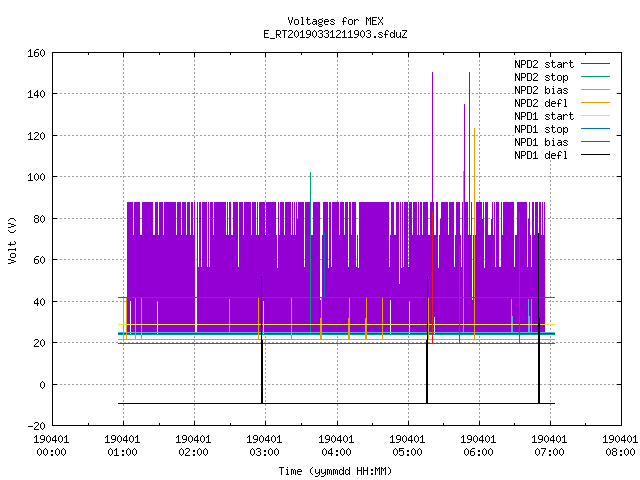Click the blue line sample beside NPD1 stop
This screenshot has height=480, width=640.
pos(595,129)
